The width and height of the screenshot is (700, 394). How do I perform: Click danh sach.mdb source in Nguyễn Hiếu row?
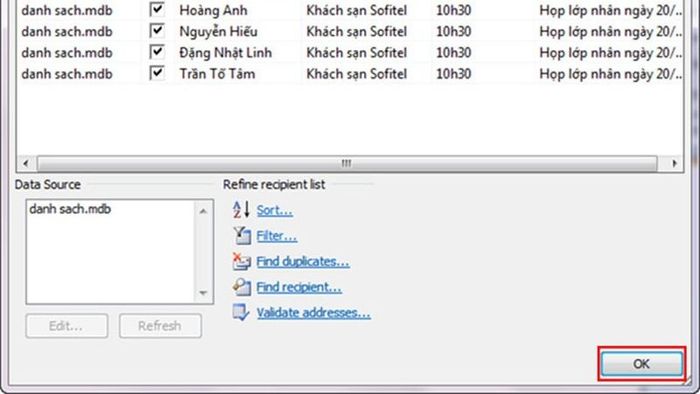coord(67,32)
